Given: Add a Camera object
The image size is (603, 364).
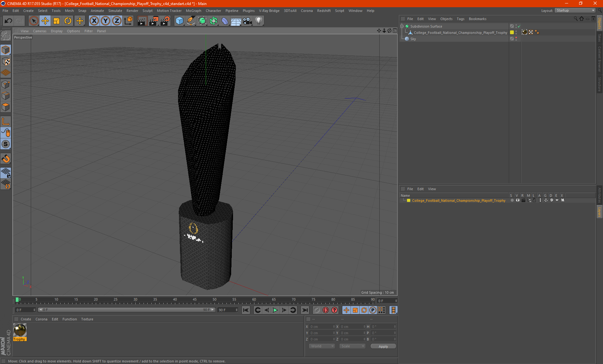Looking at the screenshot, I should (x=247, y=21).
